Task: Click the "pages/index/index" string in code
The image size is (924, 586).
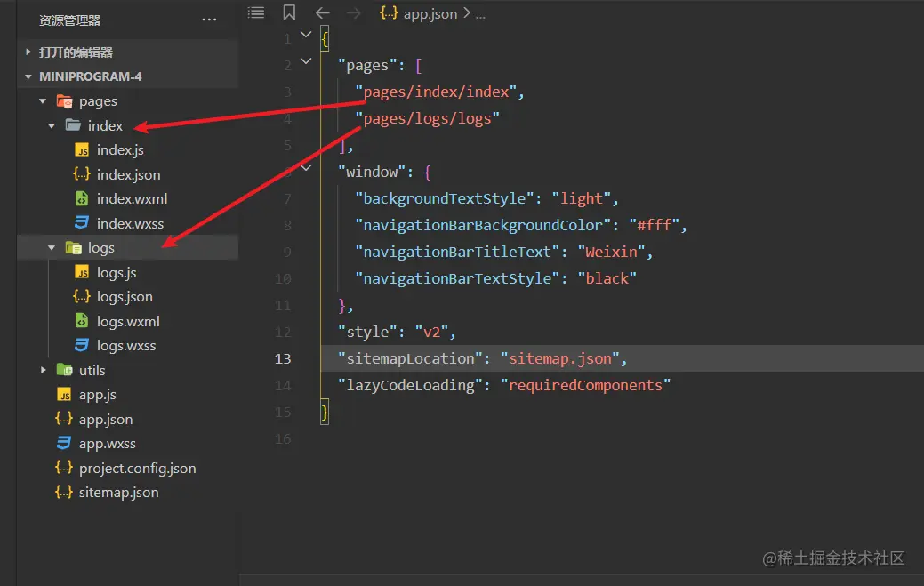Action: (x=436, y=92)
